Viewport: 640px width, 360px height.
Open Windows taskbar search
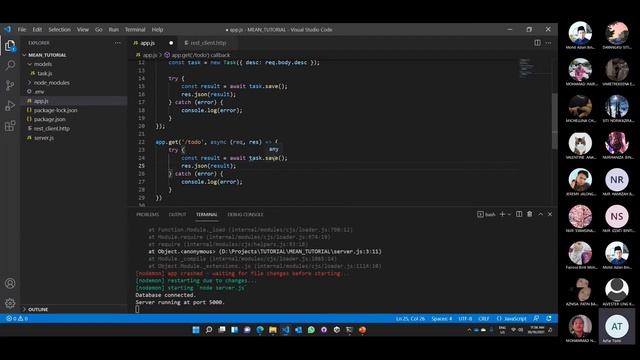click(x=209, y=330)
